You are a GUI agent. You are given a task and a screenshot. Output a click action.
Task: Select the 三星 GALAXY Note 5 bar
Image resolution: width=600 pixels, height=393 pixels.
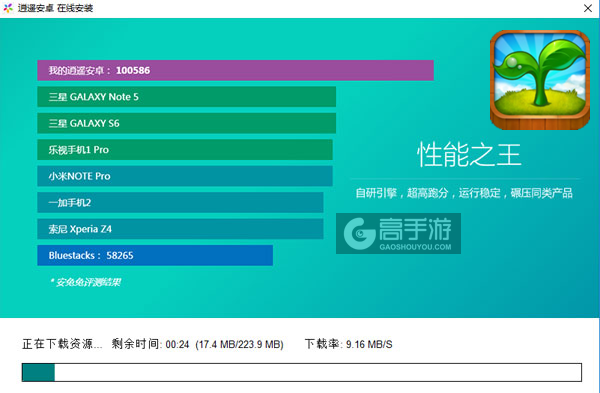tap(187, 97)
